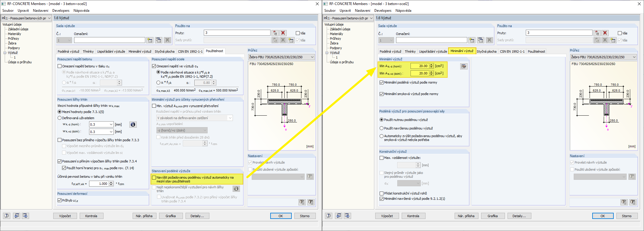Screen dimensions: 644x231
Task: Click icon button beside Min As values, right window
Action: point(464,66)
